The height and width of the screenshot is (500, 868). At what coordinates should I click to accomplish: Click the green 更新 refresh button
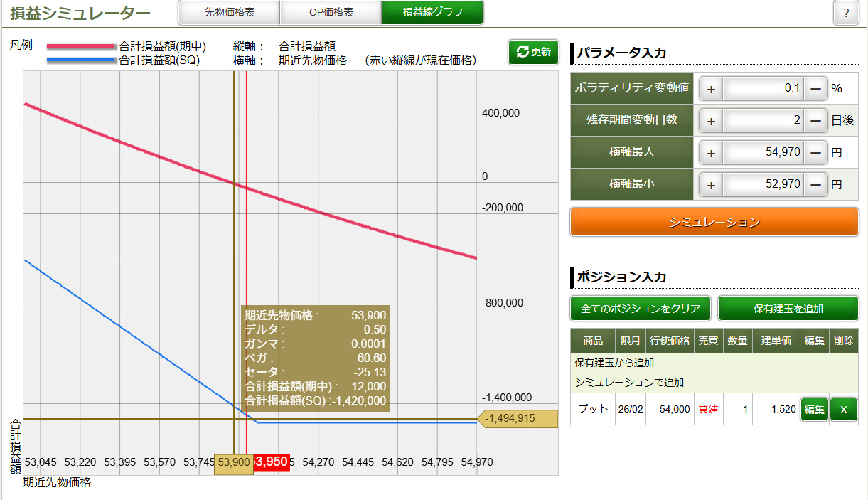coord(533,52)
